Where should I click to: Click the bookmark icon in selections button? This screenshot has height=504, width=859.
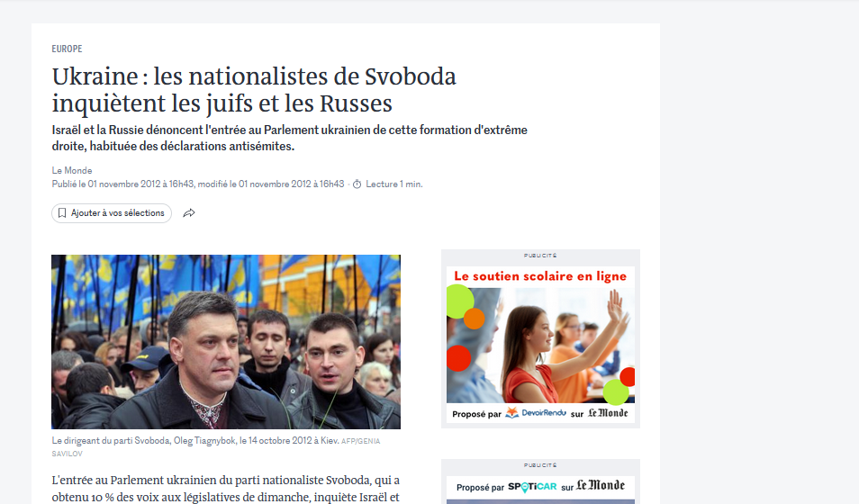(62, 213)
